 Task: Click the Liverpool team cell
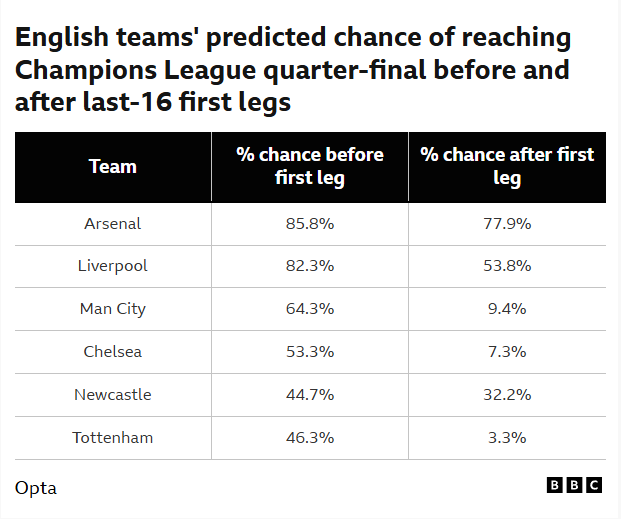113,266
